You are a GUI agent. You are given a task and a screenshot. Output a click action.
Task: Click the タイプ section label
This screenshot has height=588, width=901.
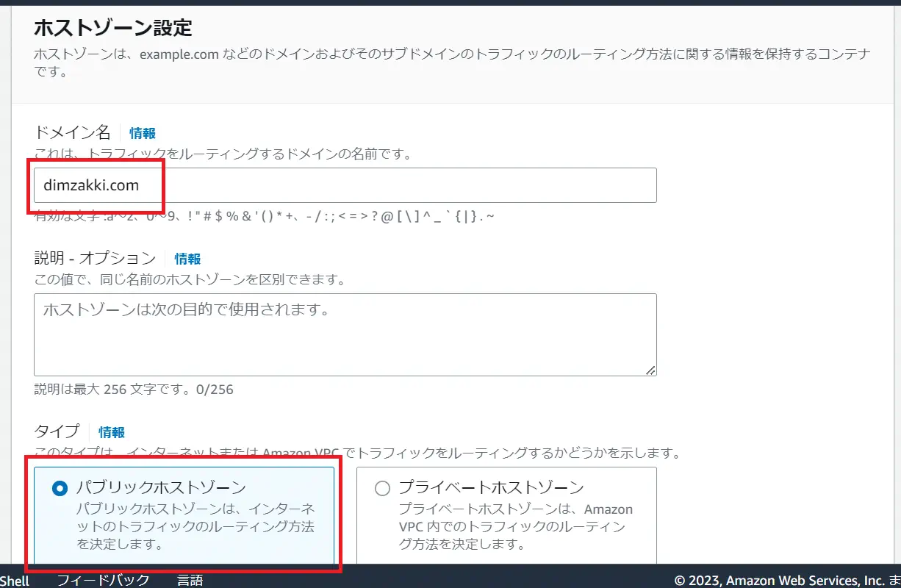click(x=57, y=431)
